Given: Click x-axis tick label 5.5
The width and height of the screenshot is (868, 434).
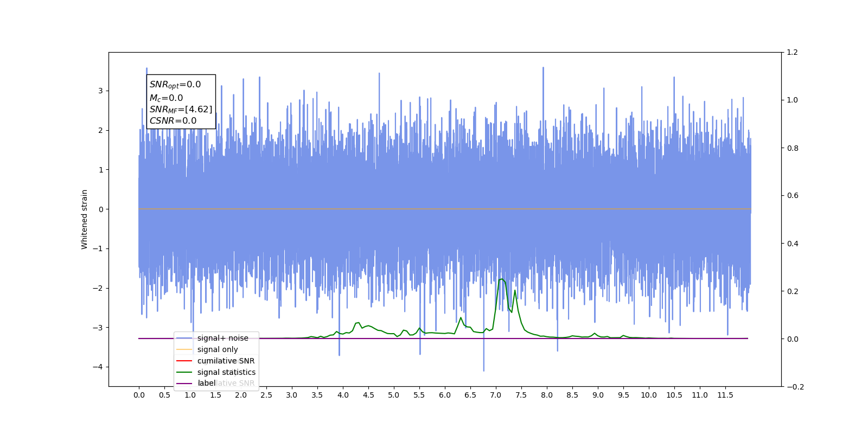Looking at the screenshot, I should pos(419,395).
